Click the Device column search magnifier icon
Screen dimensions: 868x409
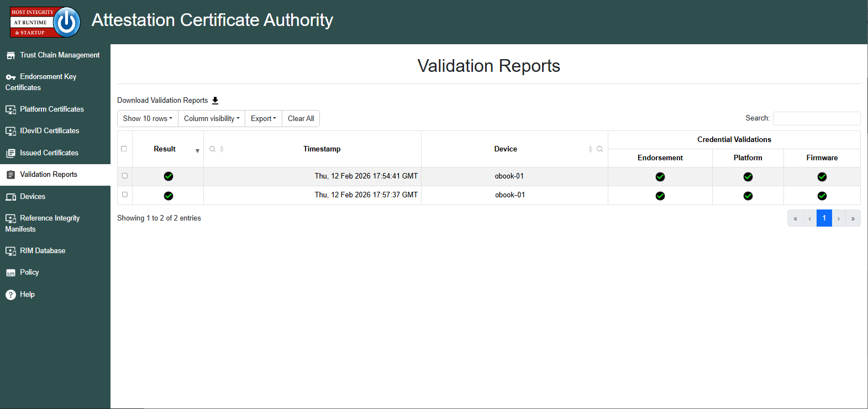[599, 149]
